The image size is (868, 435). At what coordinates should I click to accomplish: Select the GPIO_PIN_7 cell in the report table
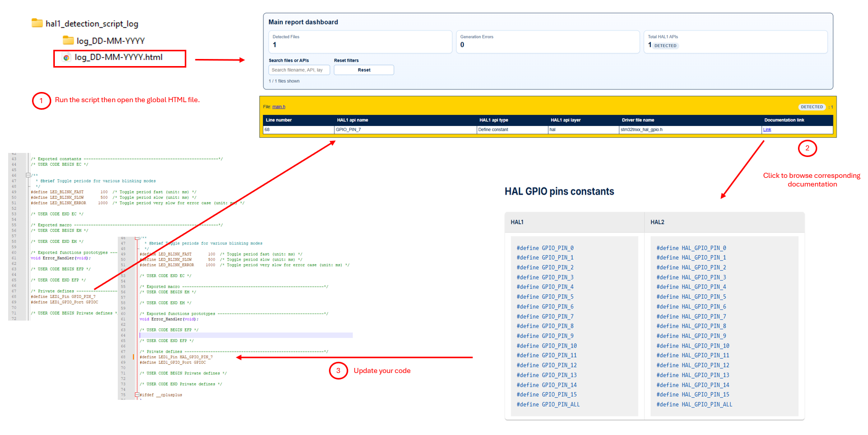[406, 130]
